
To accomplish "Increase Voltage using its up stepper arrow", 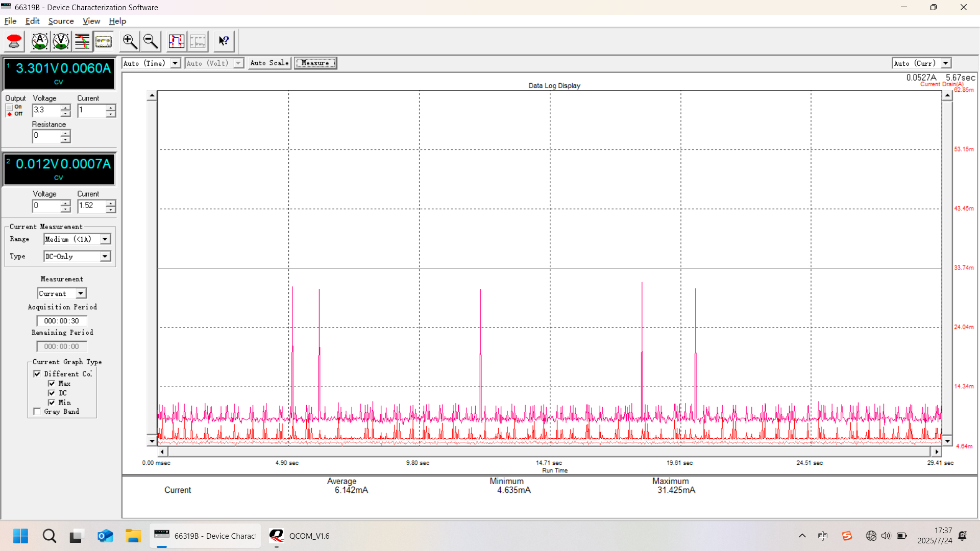I will click(65, 107).
